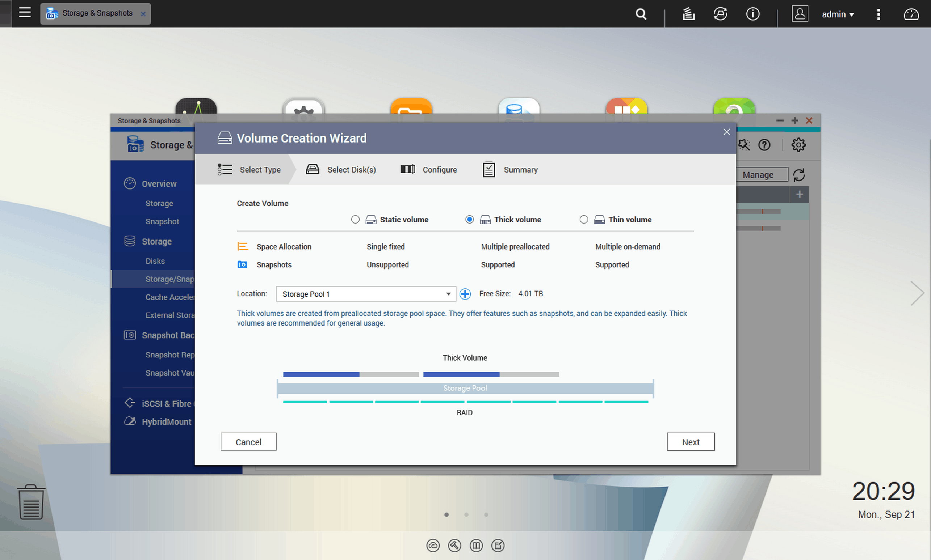Go to the Overview sidebar item
The height and width of the screenshot is (560, 931).
coord(159,184)
